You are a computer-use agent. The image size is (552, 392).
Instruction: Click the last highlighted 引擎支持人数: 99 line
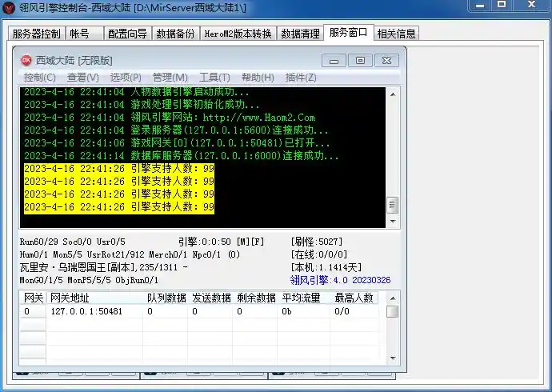(x=119, y=207)
